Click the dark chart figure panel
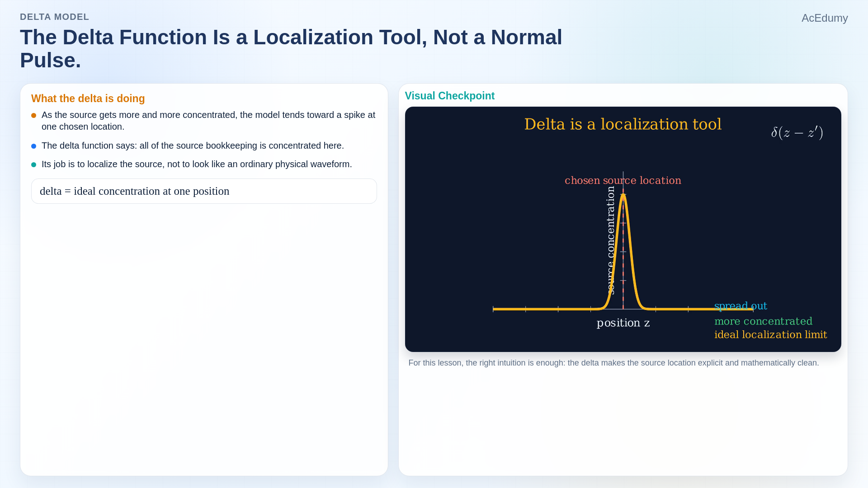Image resolution: width=868 pixels, height=488 pixels. (623, 229)
